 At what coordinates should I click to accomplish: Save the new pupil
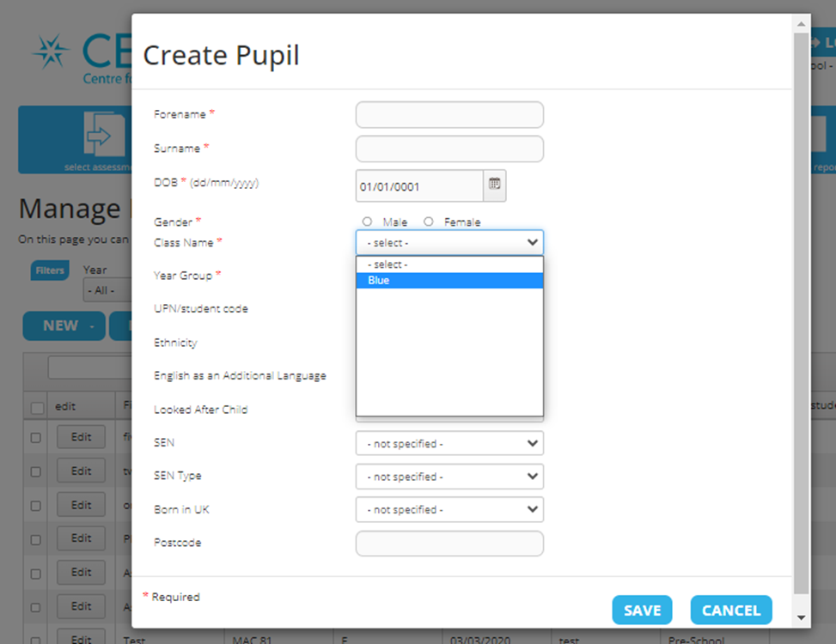642,611
